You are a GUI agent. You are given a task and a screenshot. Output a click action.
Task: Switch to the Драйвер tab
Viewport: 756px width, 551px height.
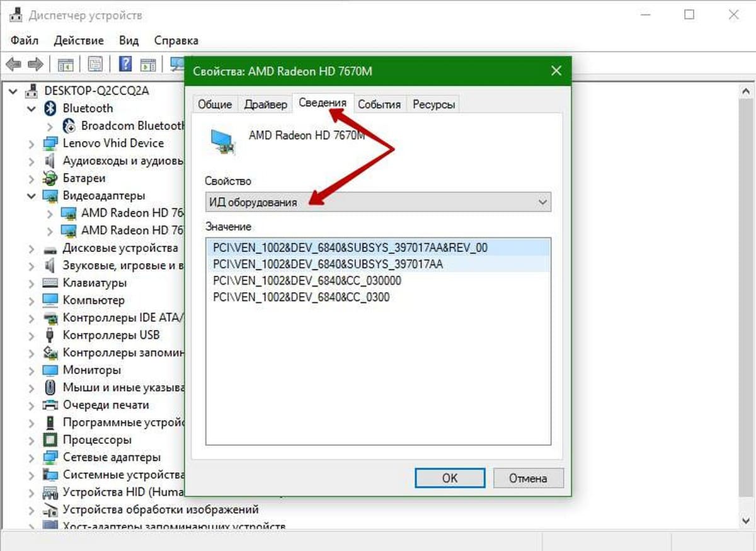click(265, 105)
